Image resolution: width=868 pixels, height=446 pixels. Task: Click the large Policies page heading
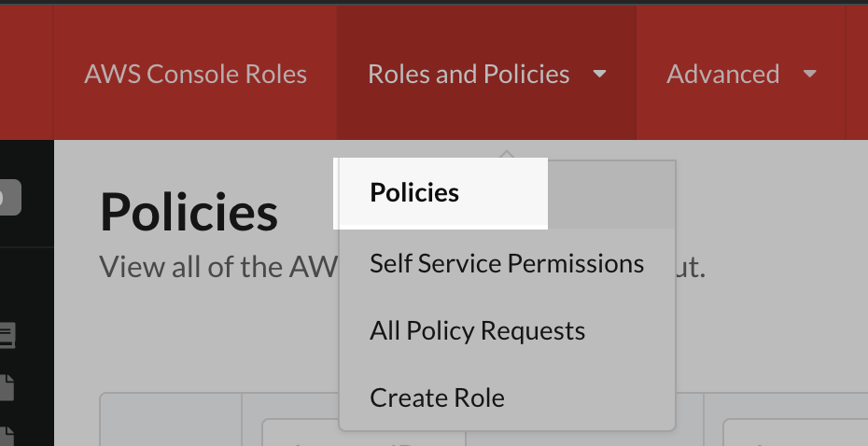(x=189, y=212)
